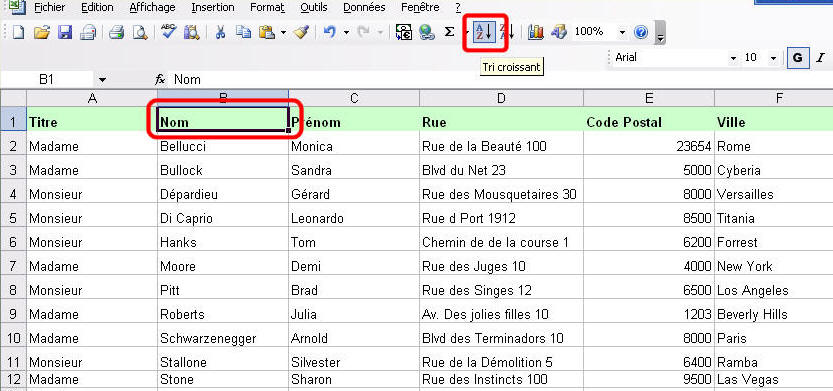Select row 7 header
This screenshot has width=833, height=391.
(13, 266)
